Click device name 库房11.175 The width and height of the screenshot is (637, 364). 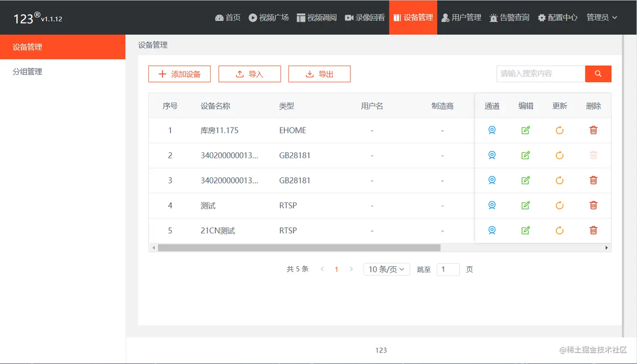point(219,130)
